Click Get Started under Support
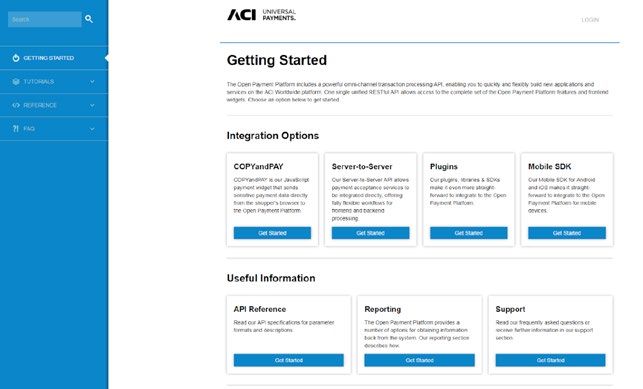Screen dimensions: 643x389 [550, 360]
